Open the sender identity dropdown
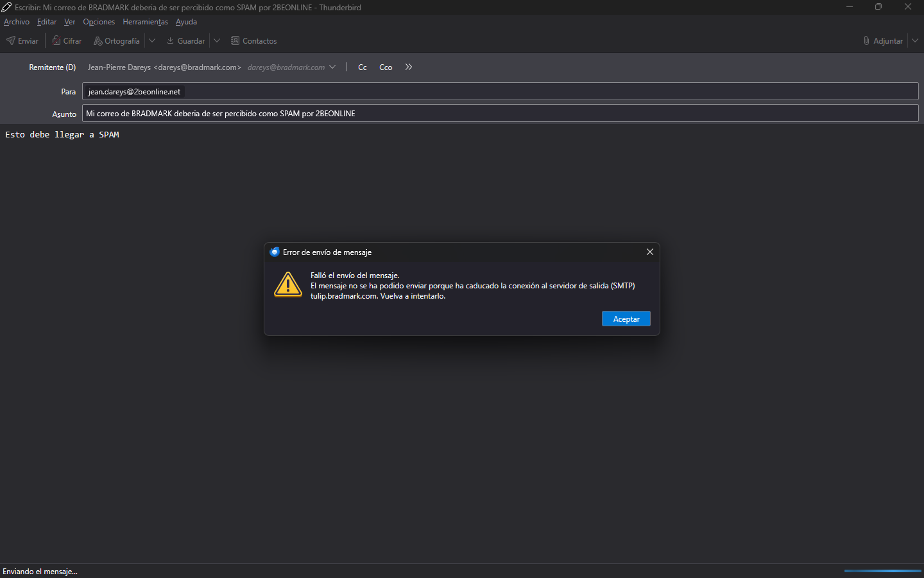The height and width of the screenshot is (578, 924). tap(332, 67)
